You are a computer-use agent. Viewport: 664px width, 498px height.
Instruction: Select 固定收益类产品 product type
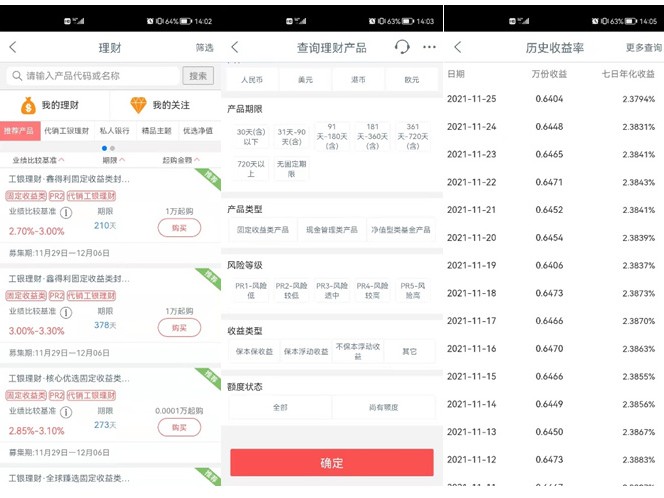(263, 230)
